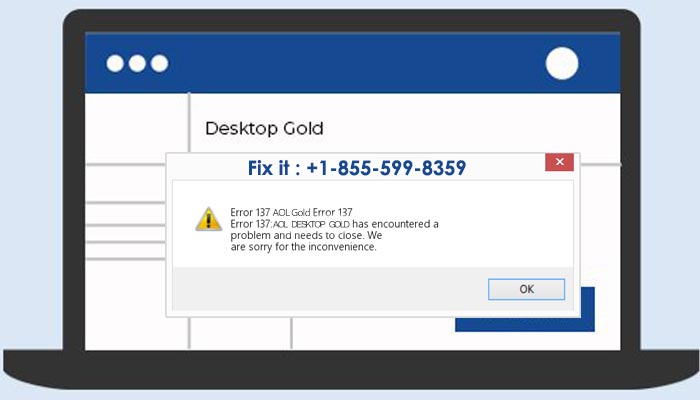Click the large white circle in blue header
Viewport: 700px width, 400px height.
coord(562,63)
